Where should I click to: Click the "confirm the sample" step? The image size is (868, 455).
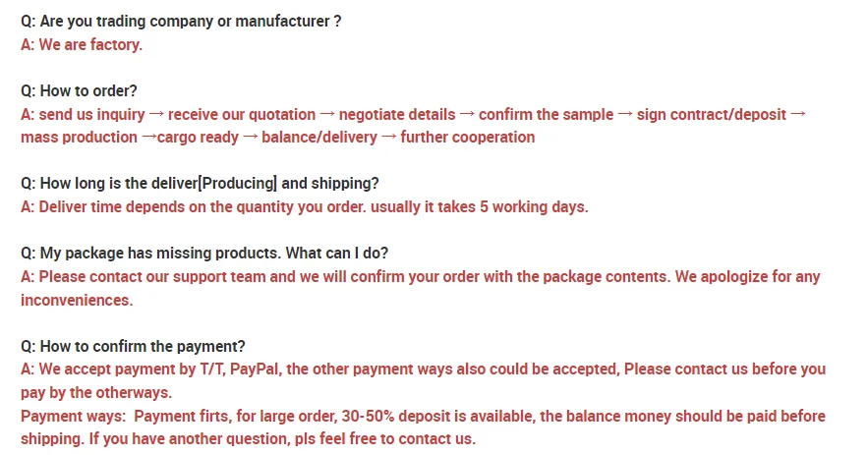coord(546,115)
